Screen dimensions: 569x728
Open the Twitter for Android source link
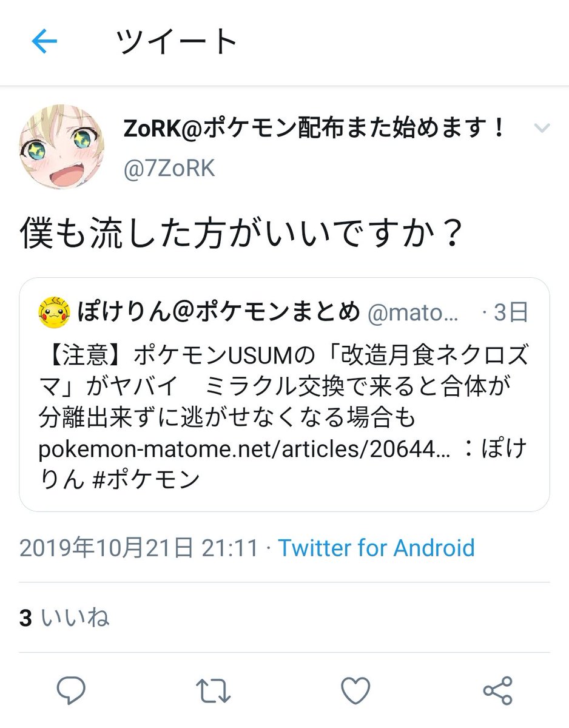376,548
